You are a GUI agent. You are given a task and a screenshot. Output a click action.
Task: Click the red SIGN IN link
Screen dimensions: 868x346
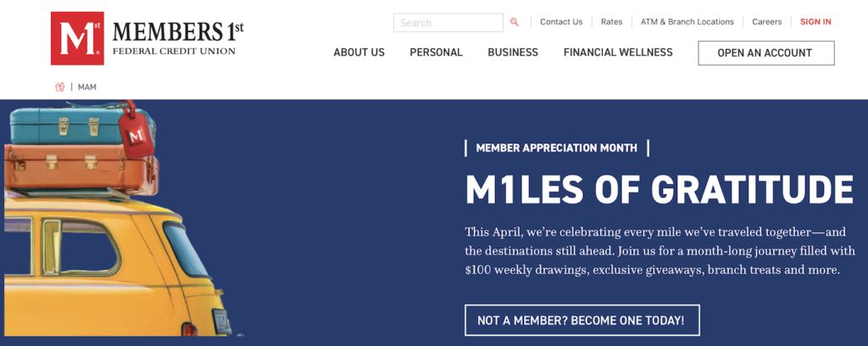(x=815, y=22)
